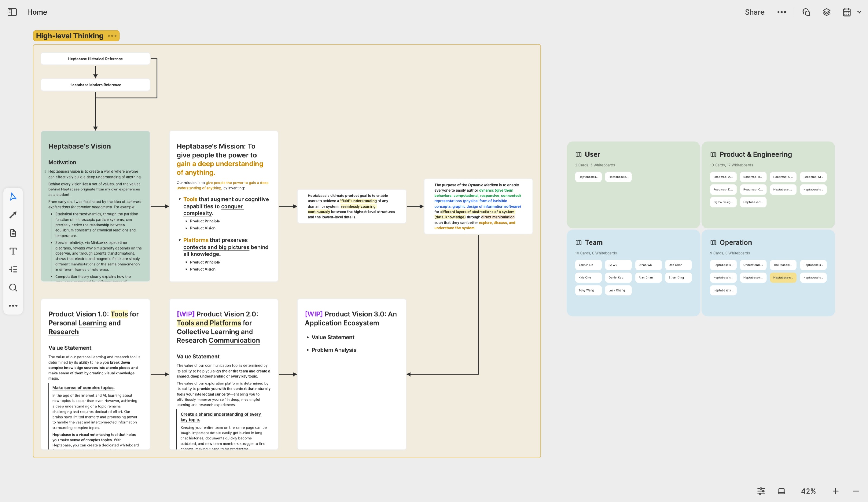Screen dimensions: 868x502
Task: Open the Roadmap: D... card
Action: pyautogui.click(x=723, y=189)
